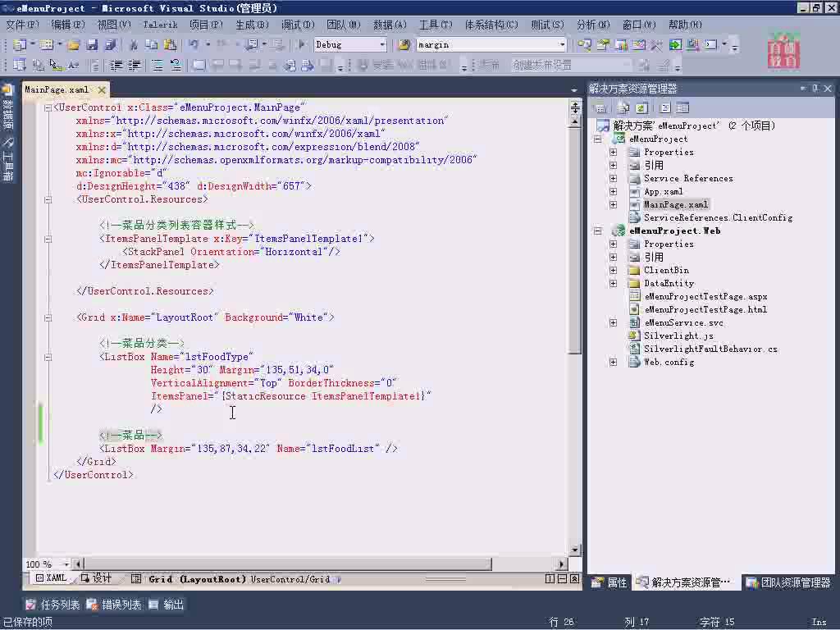Viewport: 840px width, 630px height.
Task: Click the Display Object Member List icon
Action: point(20,66)
